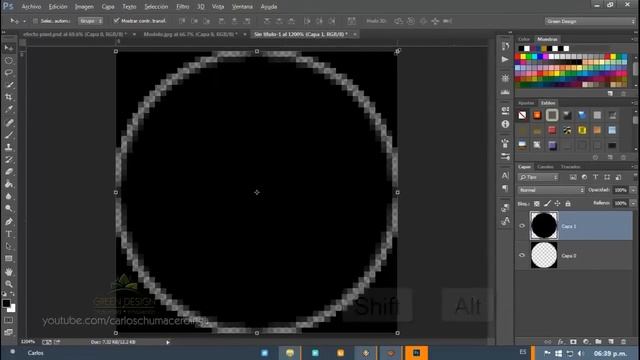Pick the red swatch in Muestras
This screenshot has height=360, width=640.
(518, 57)
